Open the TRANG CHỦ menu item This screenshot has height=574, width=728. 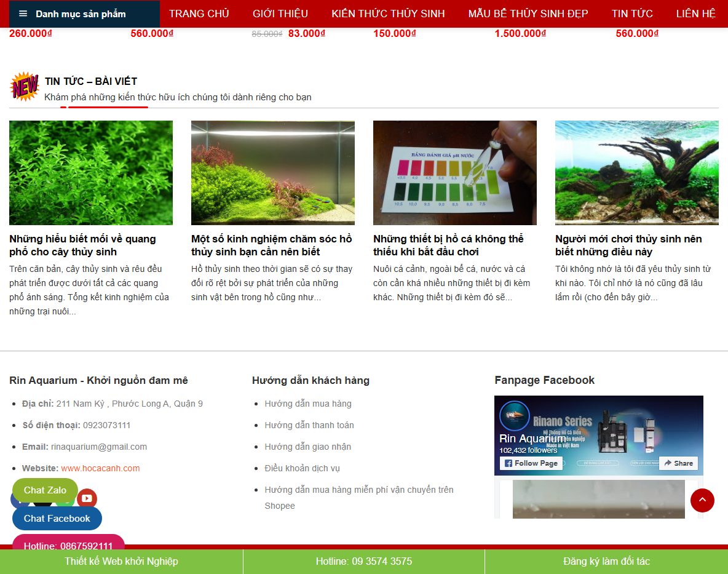pyautogui.click(x=199, y=13)
